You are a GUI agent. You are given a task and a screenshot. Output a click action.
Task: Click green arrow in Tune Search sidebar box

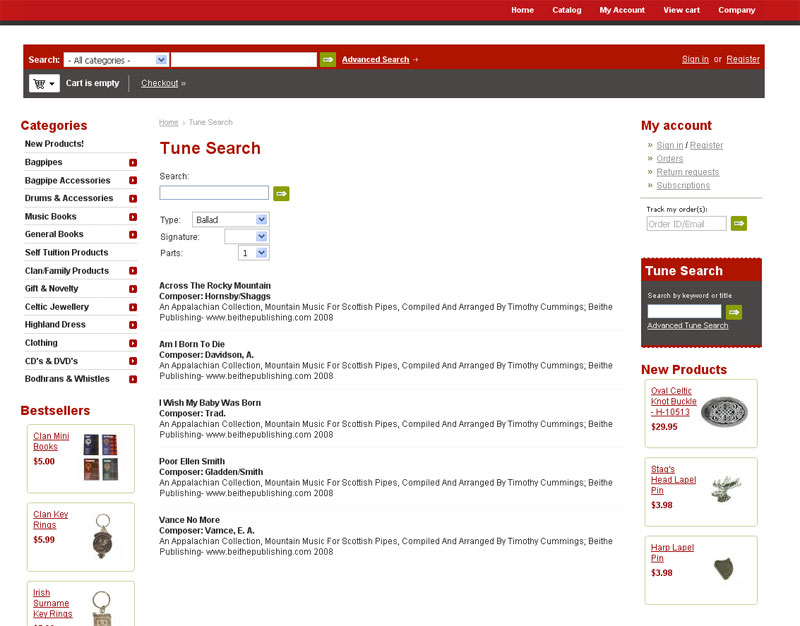coord(734,312)
